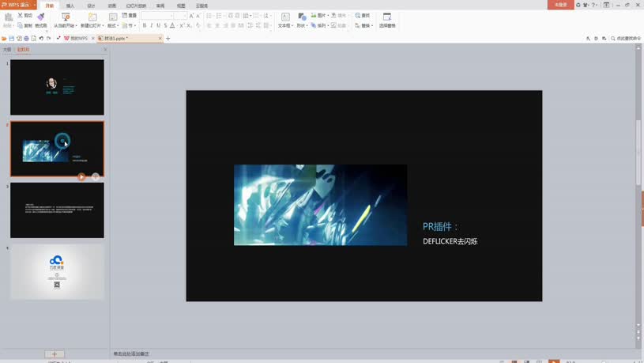Open the View ribbon tab
The height and width of the screenshot is (363, 644).
181,6
